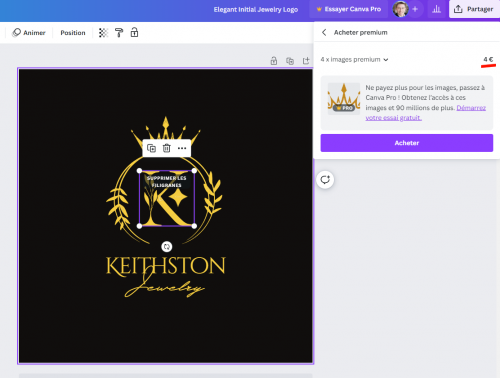
Task: Open the comment bubble button
Action: (325, 180)
